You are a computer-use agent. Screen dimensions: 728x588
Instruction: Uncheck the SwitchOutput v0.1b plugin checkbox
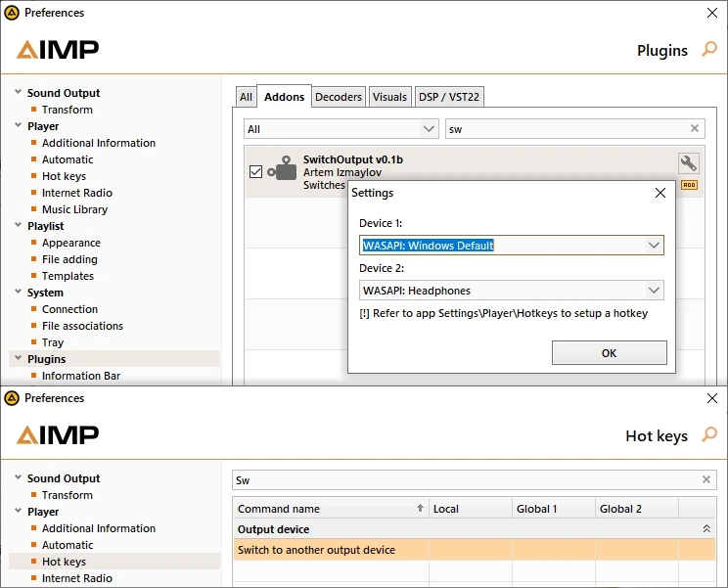click(x=255, y=172)
